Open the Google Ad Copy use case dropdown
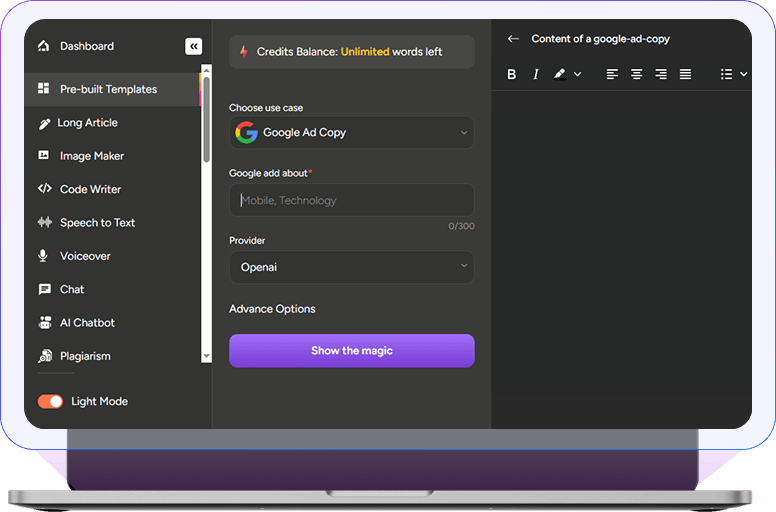 point(351,132)
